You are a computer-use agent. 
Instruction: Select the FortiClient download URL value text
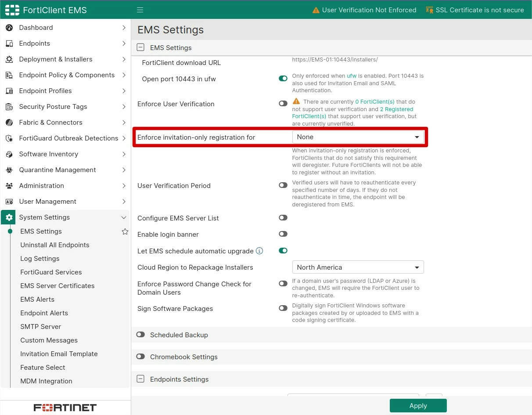(335, 60)
